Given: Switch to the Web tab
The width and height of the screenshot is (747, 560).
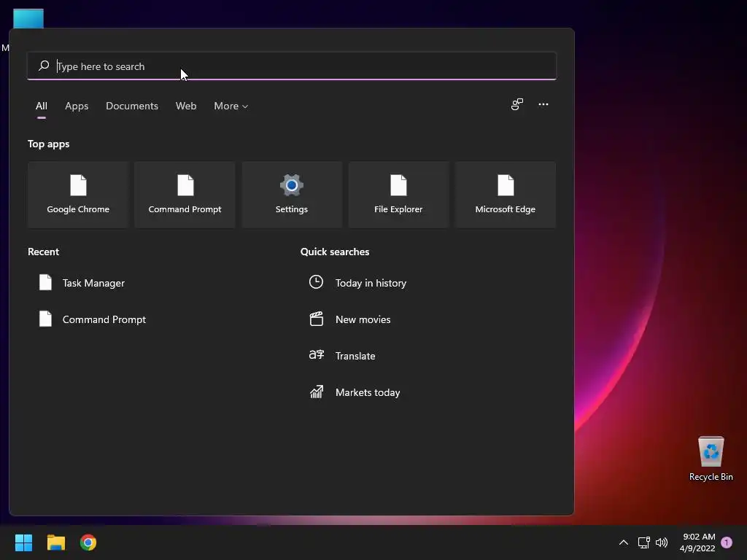Looking at the screenshot, I should click(x=186, y=106).
